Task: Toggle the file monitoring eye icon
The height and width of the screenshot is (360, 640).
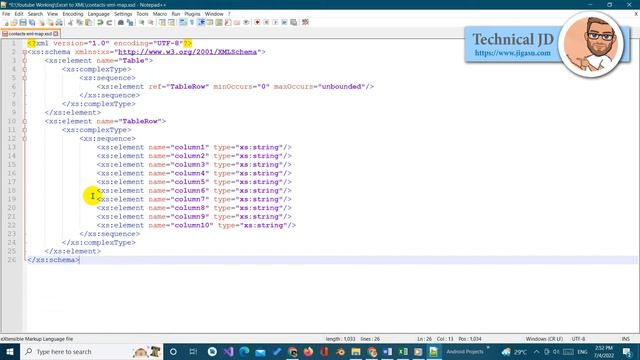Action: pos(246,22)
